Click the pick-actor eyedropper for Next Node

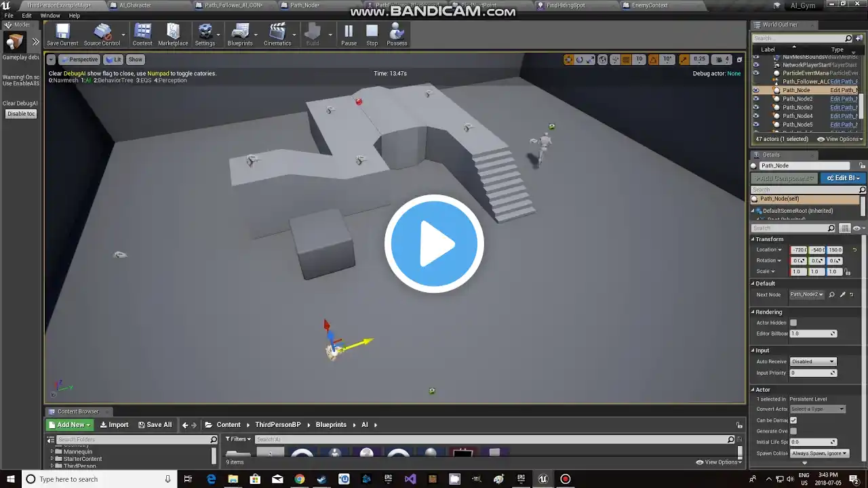click(842, 294)
